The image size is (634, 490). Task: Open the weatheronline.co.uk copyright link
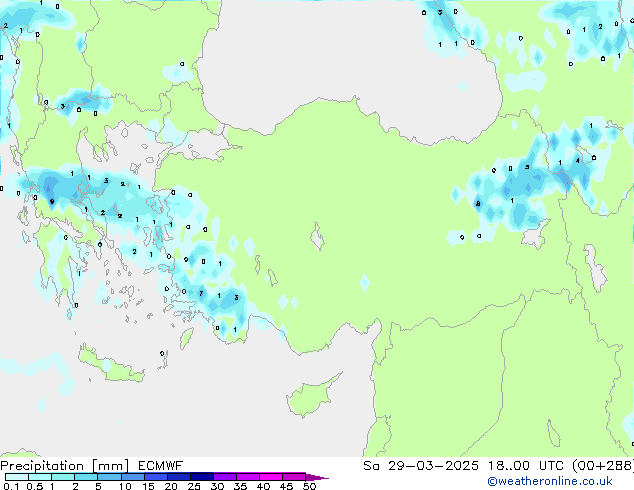(x=550, y=481)
